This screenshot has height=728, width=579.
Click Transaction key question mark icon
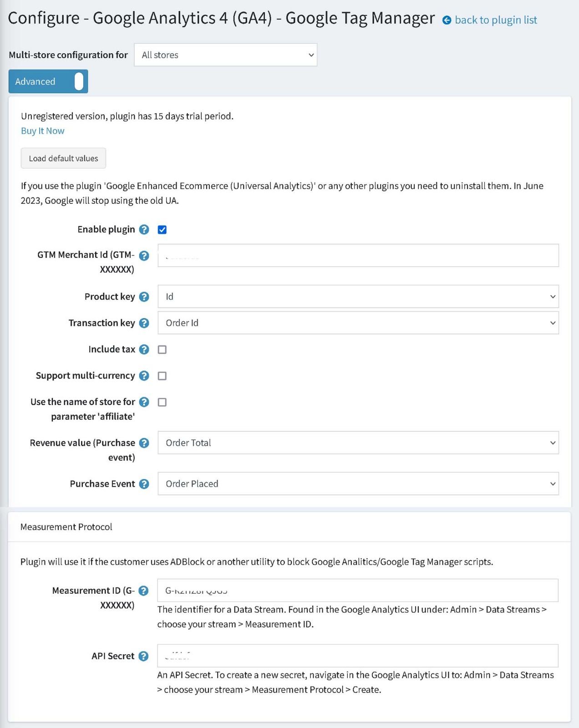click(144, 323)
